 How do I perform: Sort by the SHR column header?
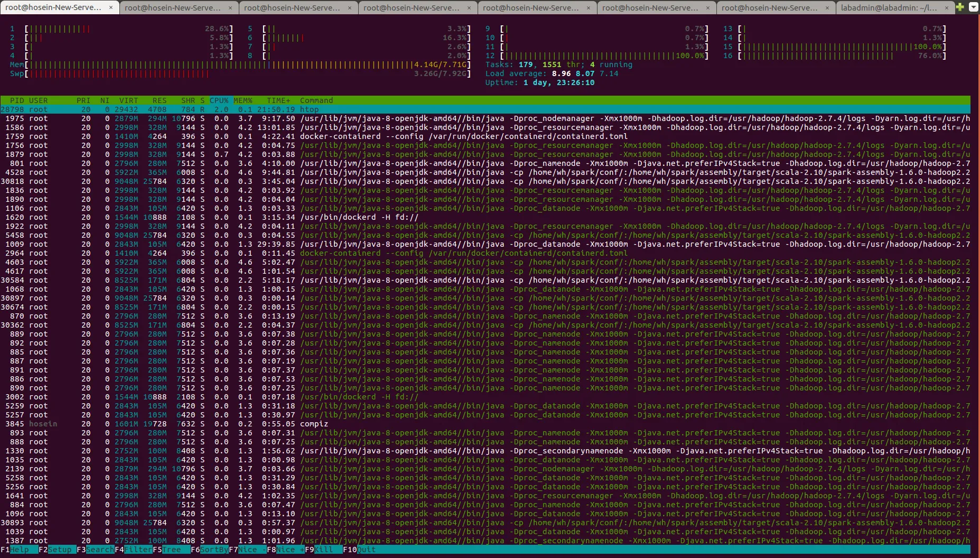click(188, 100)
